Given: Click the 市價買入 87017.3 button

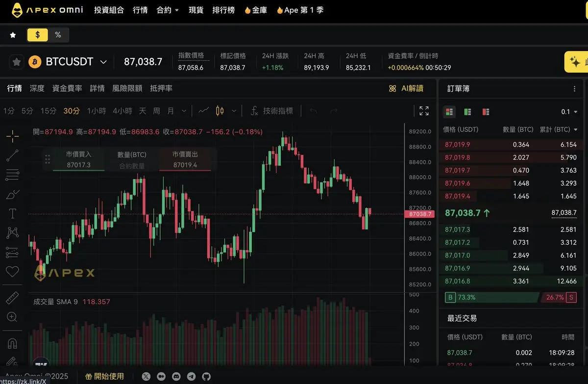Looking at the screenshot, I should point(78,159).
